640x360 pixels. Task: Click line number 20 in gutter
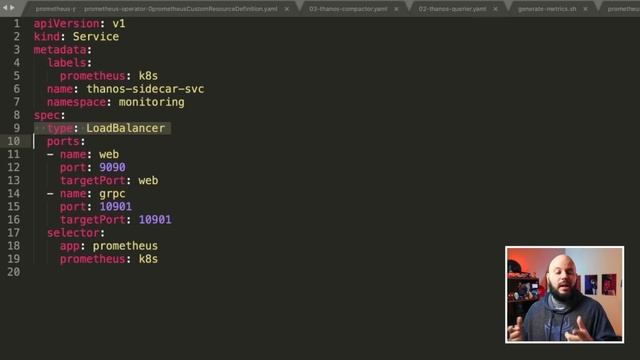click(x=13, y=272)
